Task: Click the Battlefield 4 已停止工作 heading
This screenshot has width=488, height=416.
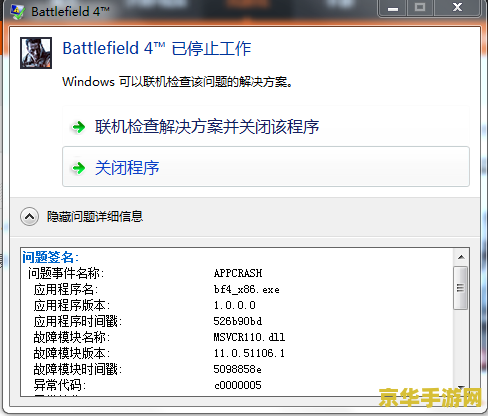Action: 157,49
